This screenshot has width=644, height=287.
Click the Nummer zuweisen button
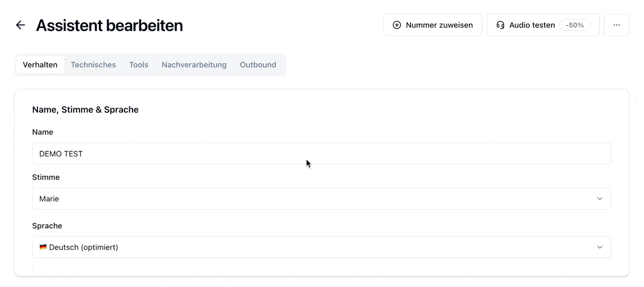[x=433, y=25]
